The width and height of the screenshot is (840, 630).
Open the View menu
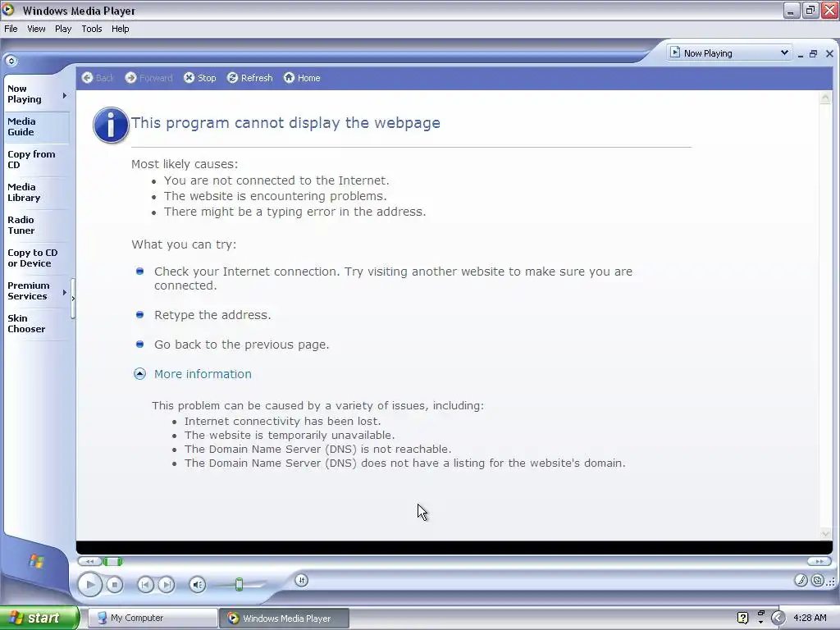point(36,29)
